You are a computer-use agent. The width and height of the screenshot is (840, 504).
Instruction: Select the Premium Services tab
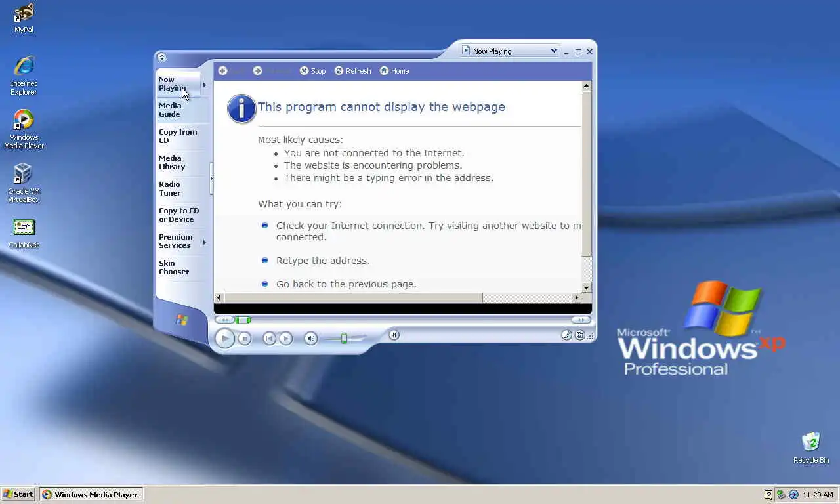178,241
